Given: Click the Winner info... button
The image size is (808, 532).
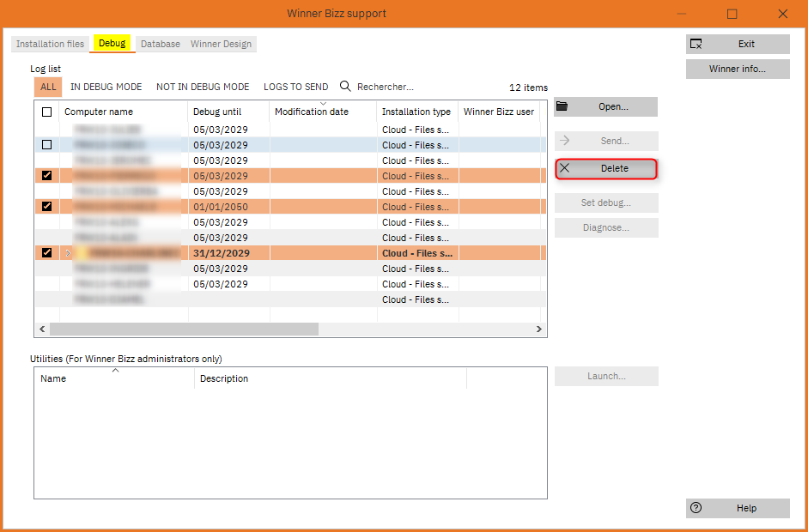Looking at the screenshot, I should click(738, 69).
